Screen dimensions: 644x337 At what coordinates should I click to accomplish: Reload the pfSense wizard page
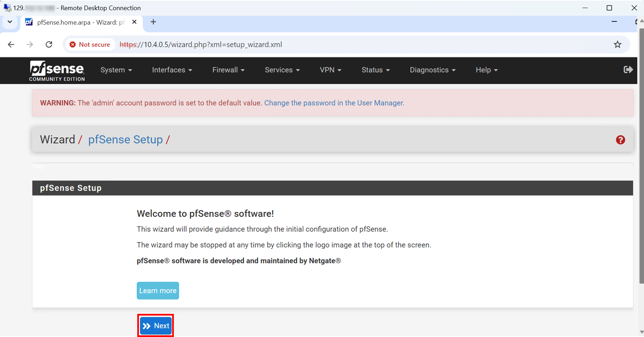[49, 45]
